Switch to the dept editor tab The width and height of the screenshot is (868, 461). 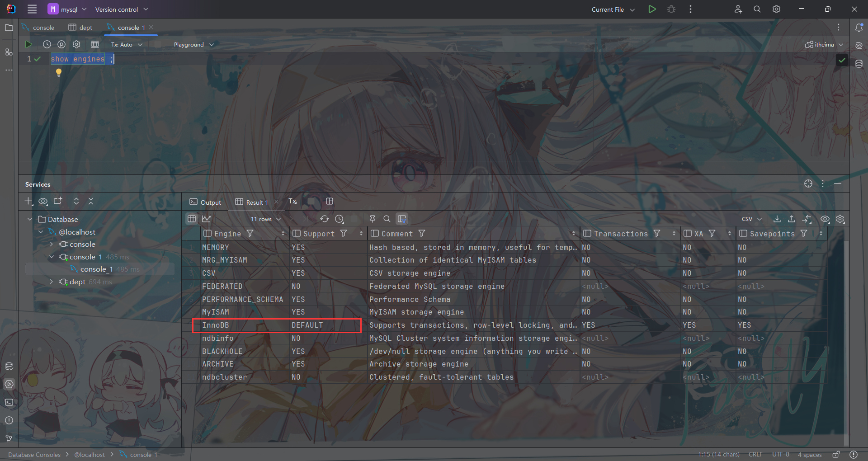80,28
